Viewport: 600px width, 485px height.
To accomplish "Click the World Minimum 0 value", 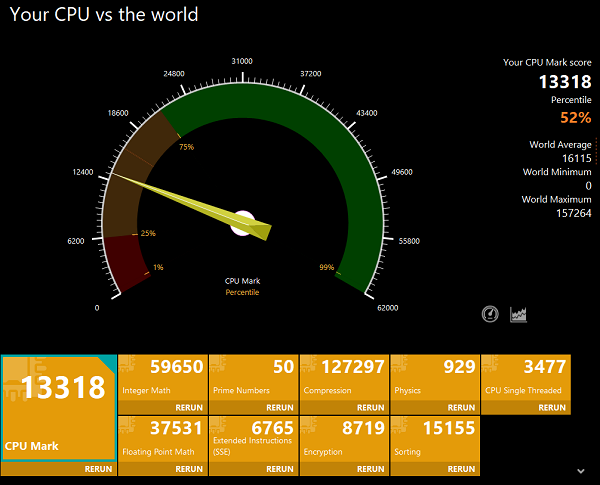I will coord(589,186).
